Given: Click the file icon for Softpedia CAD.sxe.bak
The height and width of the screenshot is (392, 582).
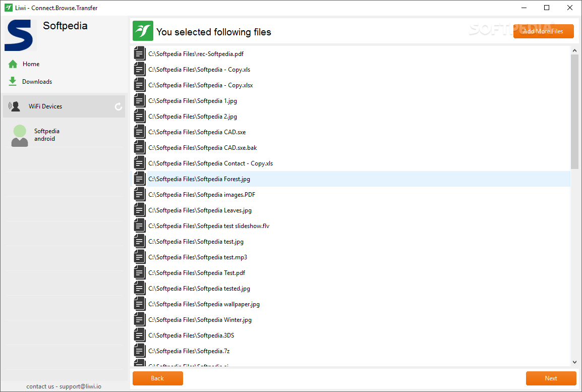Looking at the screenshot, I should click(140, 147).
